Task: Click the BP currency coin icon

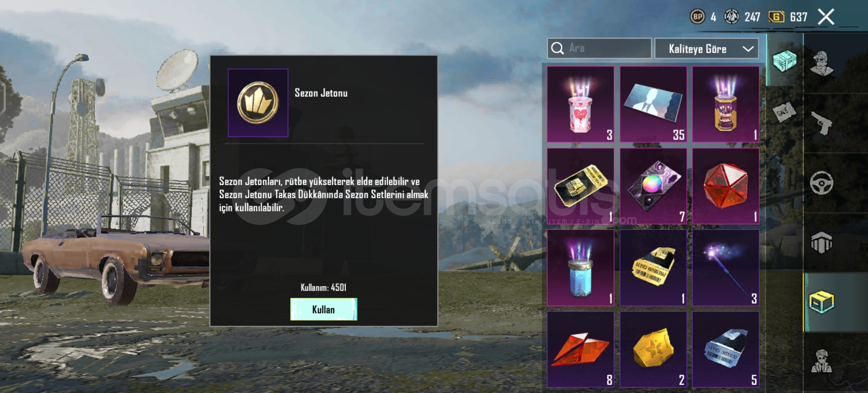Action: (x=697, y=17)
